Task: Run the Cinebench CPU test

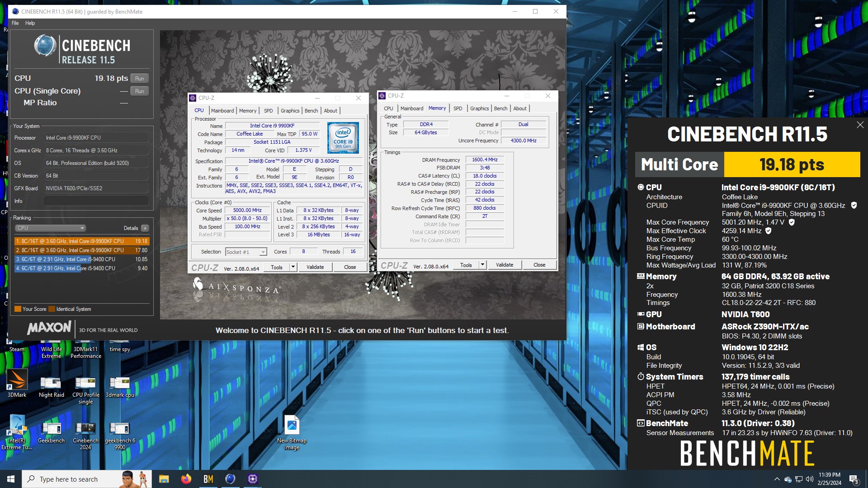Action: (x=140, y=79)
